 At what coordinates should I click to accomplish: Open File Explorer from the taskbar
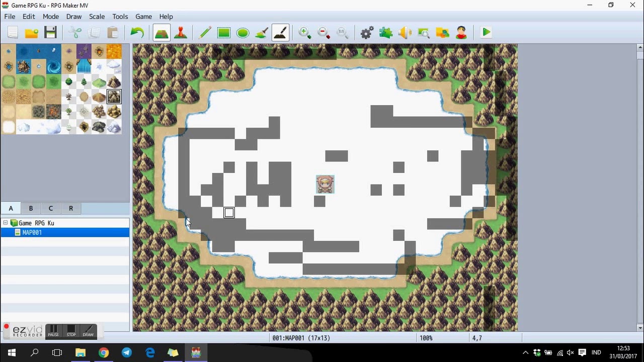click(x=80, y=352)
